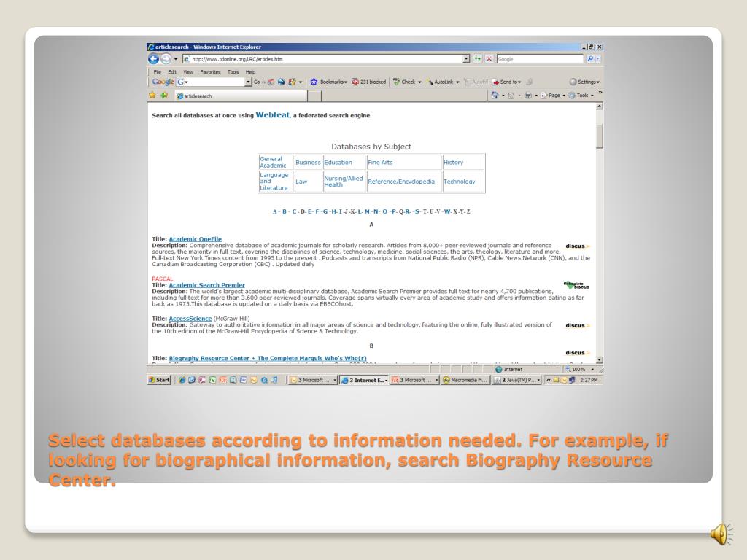Open the Business subject link
The width and height of the screenshot is (747, 560).
click(x=308, y=163)
